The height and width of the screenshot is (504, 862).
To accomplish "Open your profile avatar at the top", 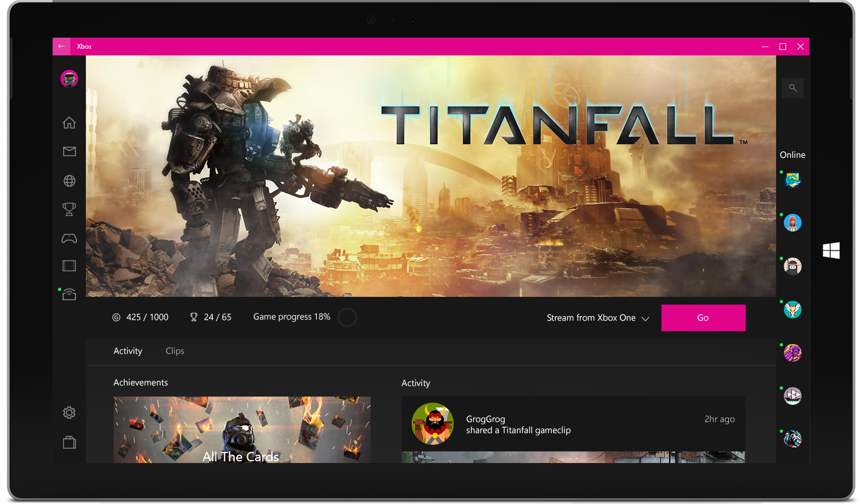I will click(x=69, y=78).
